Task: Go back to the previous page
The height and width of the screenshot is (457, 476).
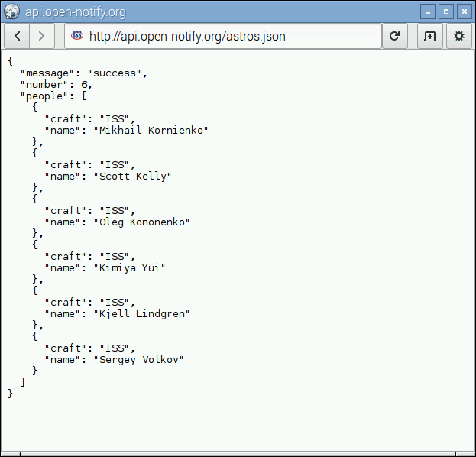Action: [x=17, y=36]
